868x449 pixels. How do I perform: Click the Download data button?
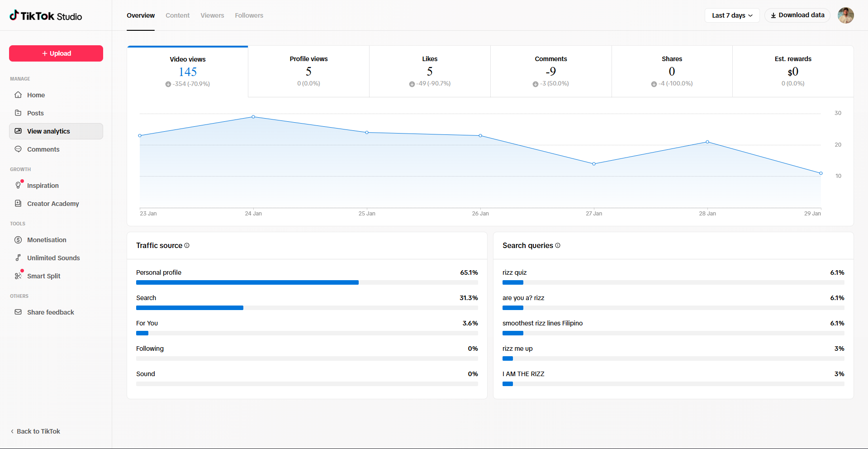click(x=797, y=15)
